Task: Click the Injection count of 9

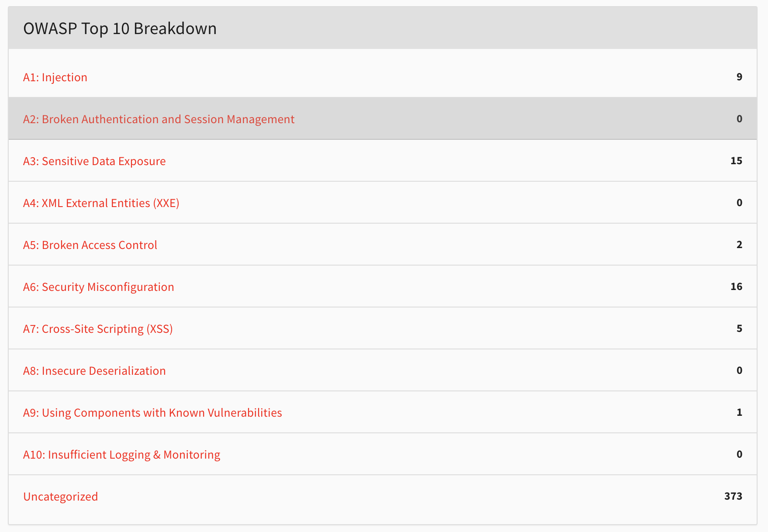Action: pyautogui.click(x=739, y=77)
